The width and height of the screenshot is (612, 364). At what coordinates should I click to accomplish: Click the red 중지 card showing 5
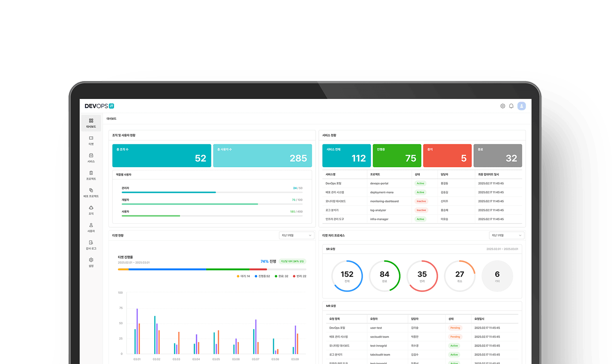point(447,155)
